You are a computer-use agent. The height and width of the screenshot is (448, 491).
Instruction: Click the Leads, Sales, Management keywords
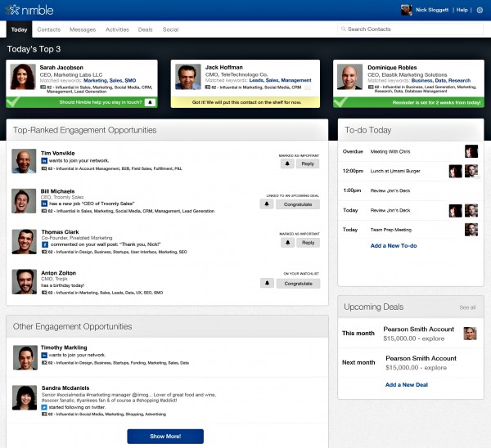(280, 80)
